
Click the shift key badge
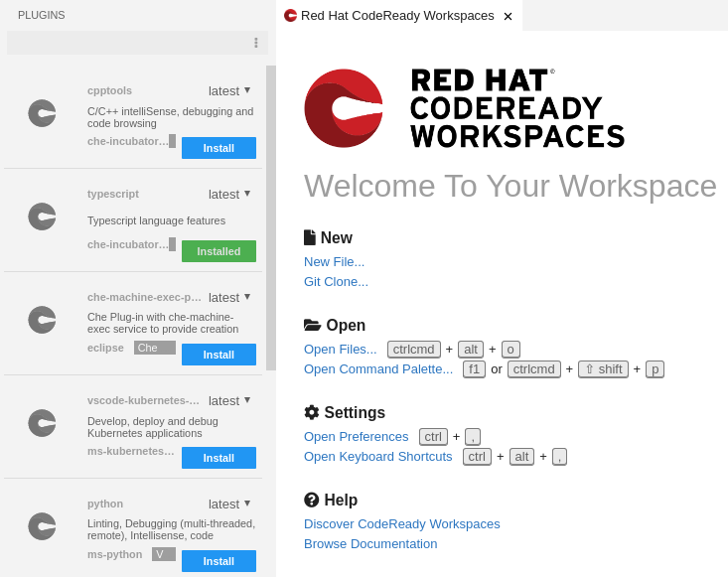pyautogui.click(x=603, y=369)
